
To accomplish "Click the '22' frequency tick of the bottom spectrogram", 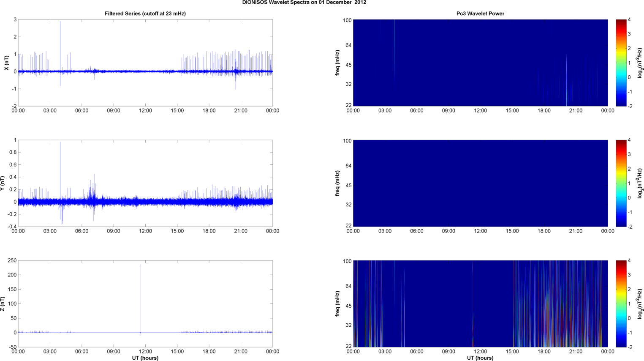I will pos(349,346).
